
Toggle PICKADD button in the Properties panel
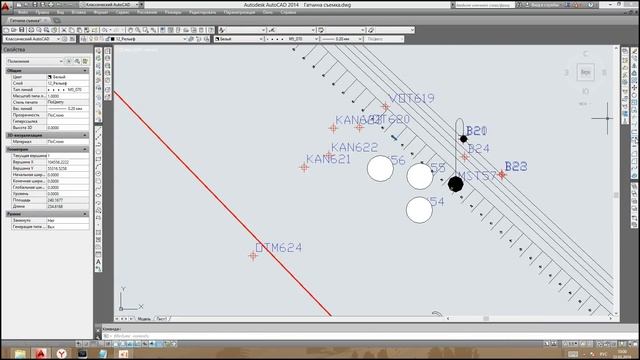coord(69,61)
